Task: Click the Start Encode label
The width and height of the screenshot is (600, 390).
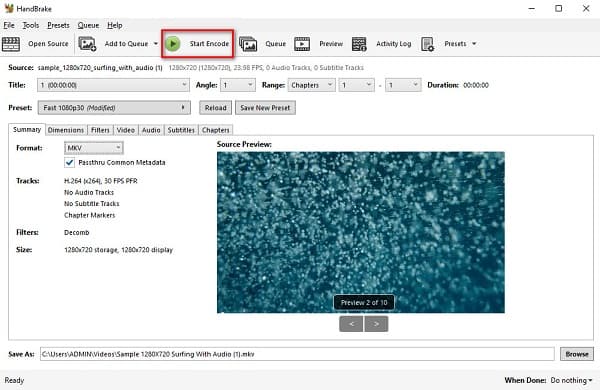Action: pyautogui.click(x=209, y=44)
